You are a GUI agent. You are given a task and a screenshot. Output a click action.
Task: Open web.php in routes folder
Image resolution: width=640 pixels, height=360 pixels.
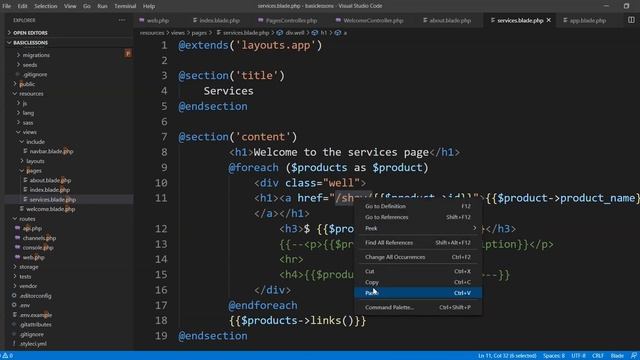tap(33, 258)
